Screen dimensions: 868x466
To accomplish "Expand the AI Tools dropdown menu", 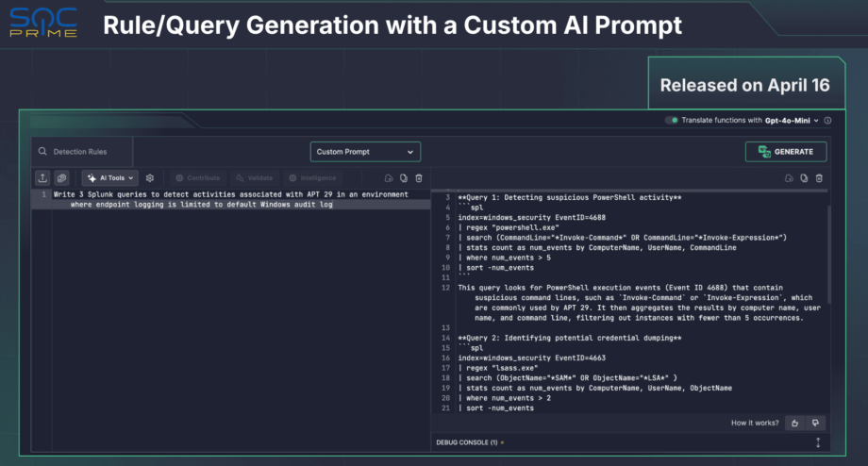I will pos(112,177).
